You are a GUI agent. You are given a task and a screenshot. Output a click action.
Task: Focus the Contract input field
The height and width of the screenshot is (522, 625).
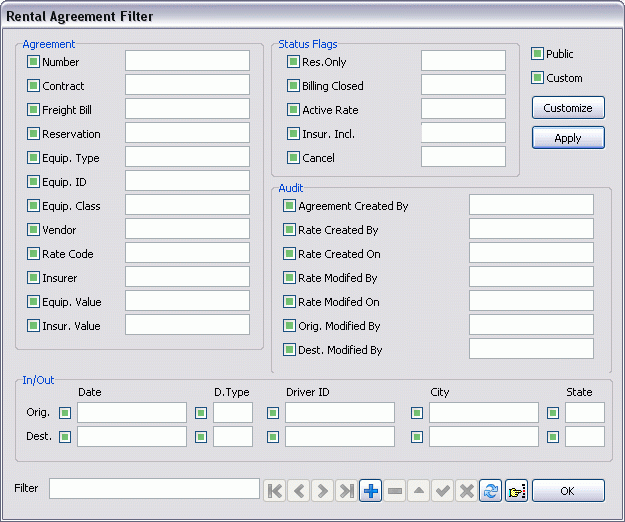[x=187, y=86]
